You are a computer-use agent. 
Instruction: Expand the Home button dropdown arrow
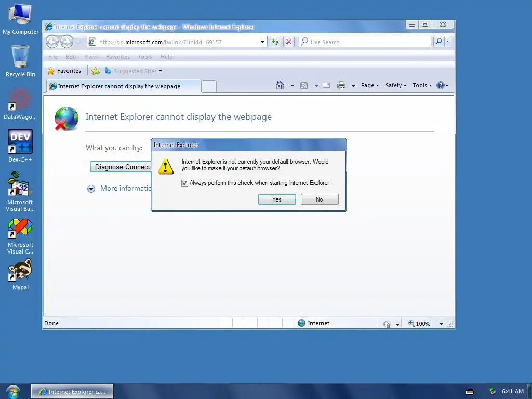292,86
